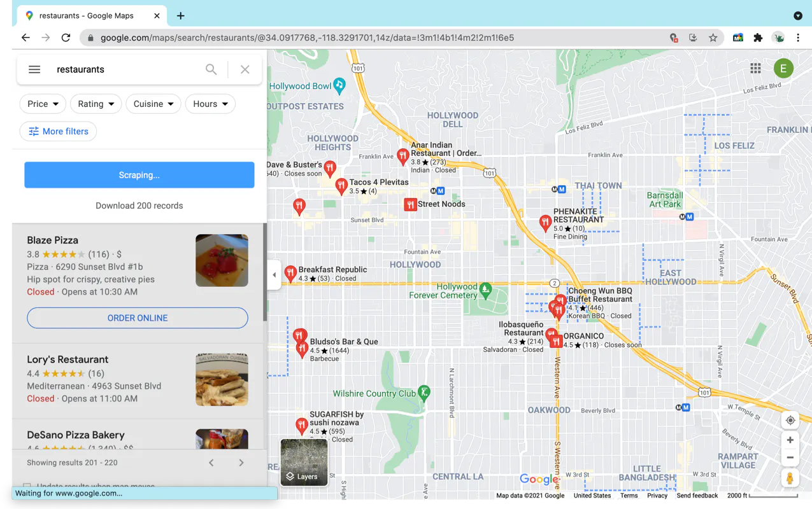The image size is (812, 509).
Task: Open the Layers map view thumbnail
Action: 304,463
